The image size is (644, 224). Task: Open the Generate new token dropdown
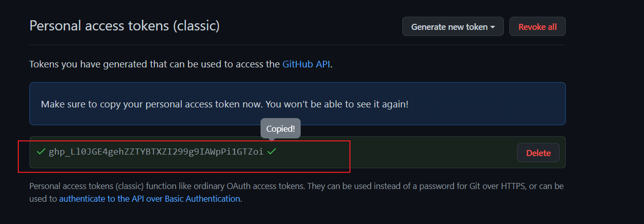click(453, 27)
